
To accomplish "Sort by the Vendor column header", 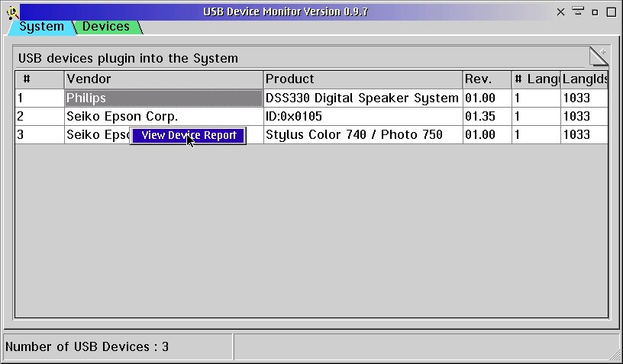I will [163, 79].
